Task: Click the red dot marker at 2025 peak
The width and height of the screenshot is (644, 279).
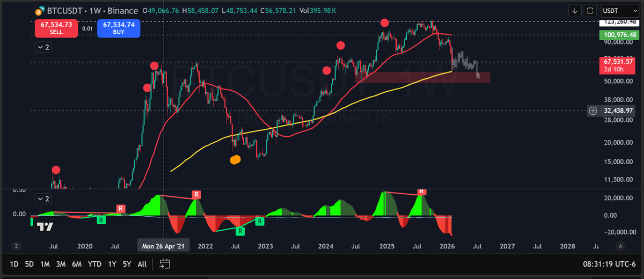Action: 384,23
